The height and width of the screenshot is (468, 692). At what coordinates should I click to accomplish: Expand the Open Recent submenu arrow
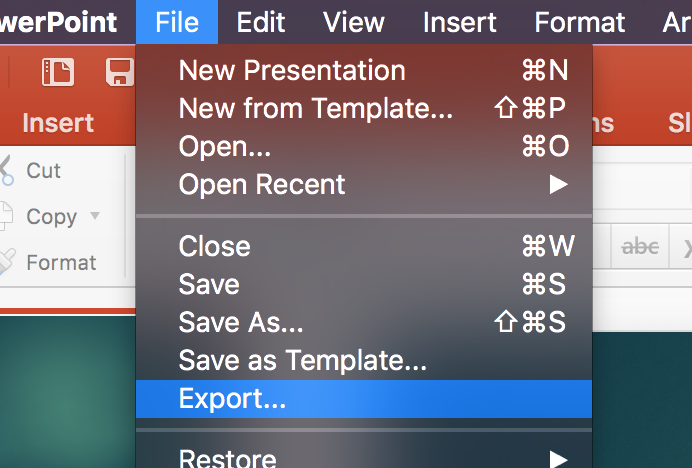(558, 184)
